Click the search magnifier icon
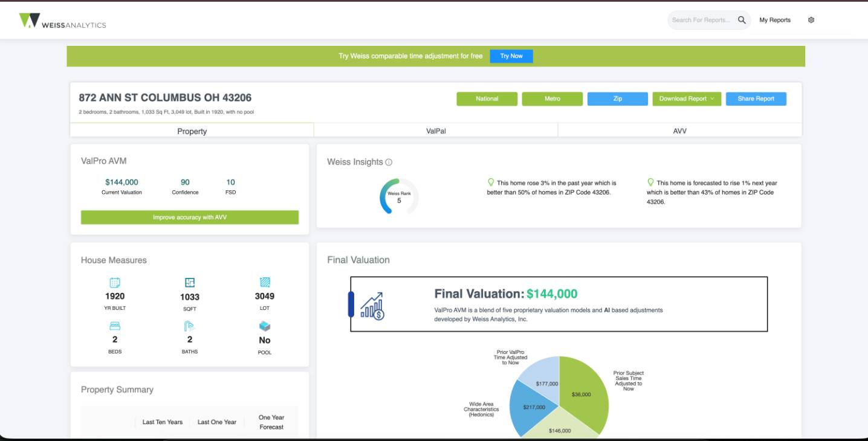This screenshot has width=868, height=441. pos(742,20)
